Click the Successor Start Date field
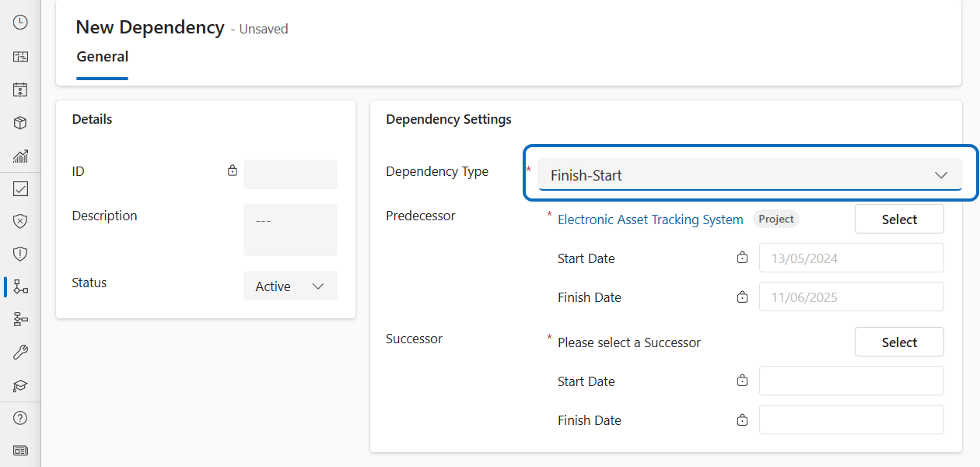The image size is (980, 467). (x=851, y=381)
